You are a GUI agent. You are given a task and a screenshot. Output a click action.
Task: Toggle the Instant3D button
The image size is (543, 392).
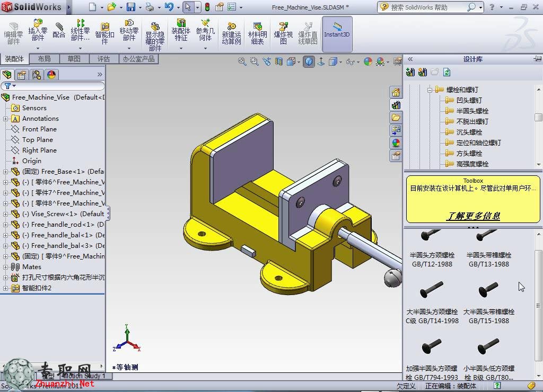(x=337, y=34)
